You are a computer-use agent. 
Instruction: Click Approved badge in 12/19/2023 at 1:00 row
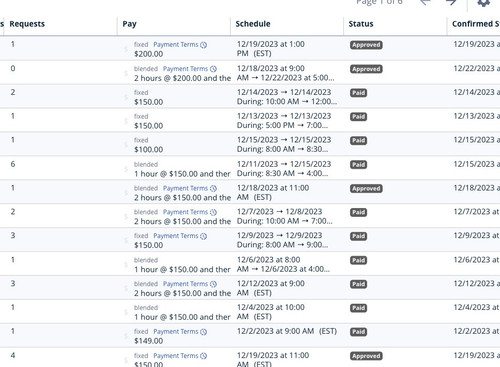366,45
